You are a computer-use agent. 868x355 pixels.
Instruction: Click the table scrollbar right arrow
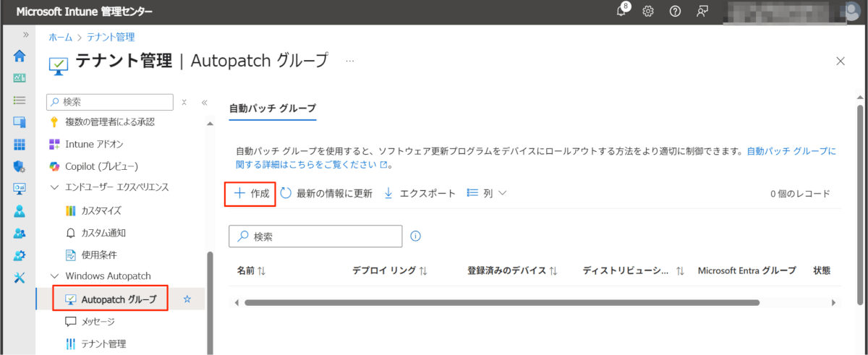point(833,302)
